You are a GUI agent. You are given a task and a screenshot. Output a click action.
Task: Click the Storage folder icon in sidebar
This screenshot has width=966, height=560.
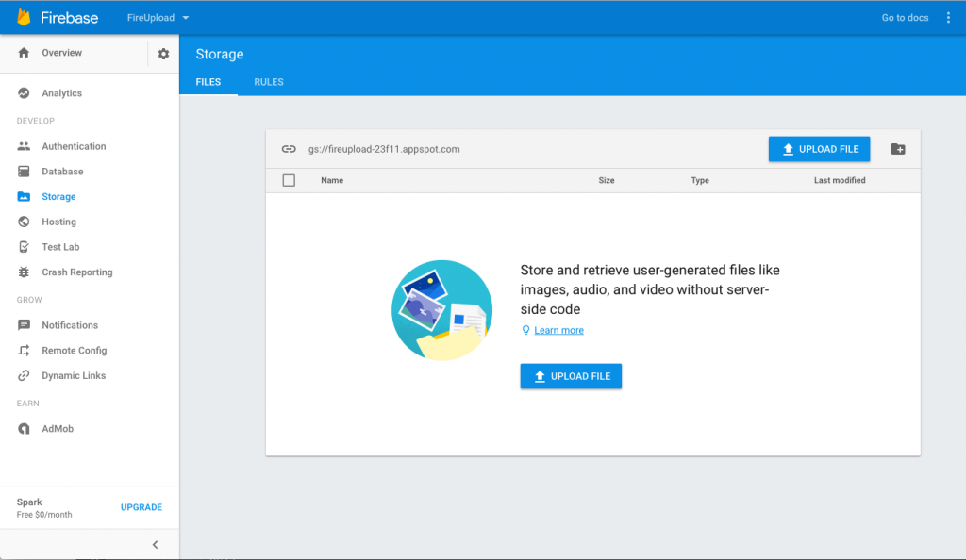pos(24,196)
